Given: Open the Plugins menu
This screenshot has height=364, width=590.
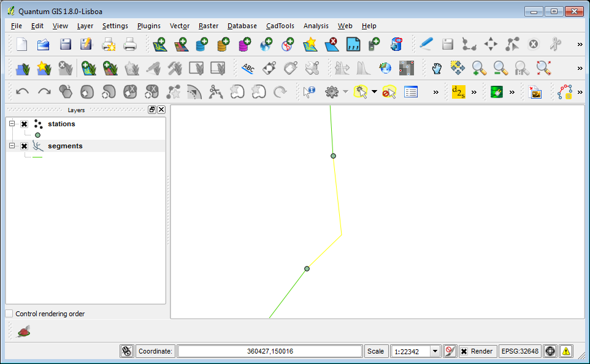Looking at the screenshot, I should click(148, 26).
